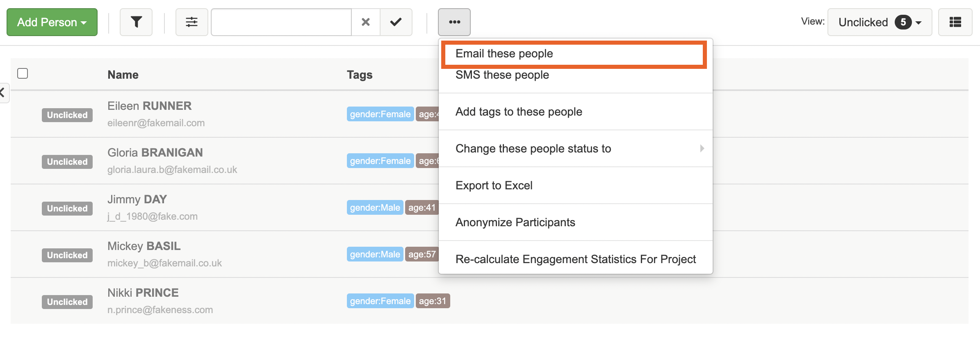
Task: Open the Unclicked view dropdown
Action: tap(879, 22)
